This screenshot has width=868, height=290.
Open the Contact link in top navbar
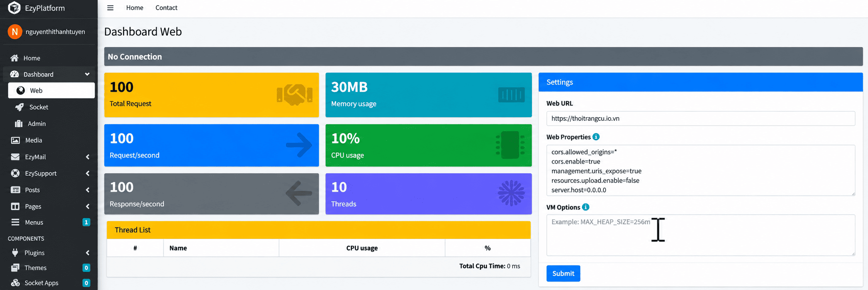click(166, 8)
